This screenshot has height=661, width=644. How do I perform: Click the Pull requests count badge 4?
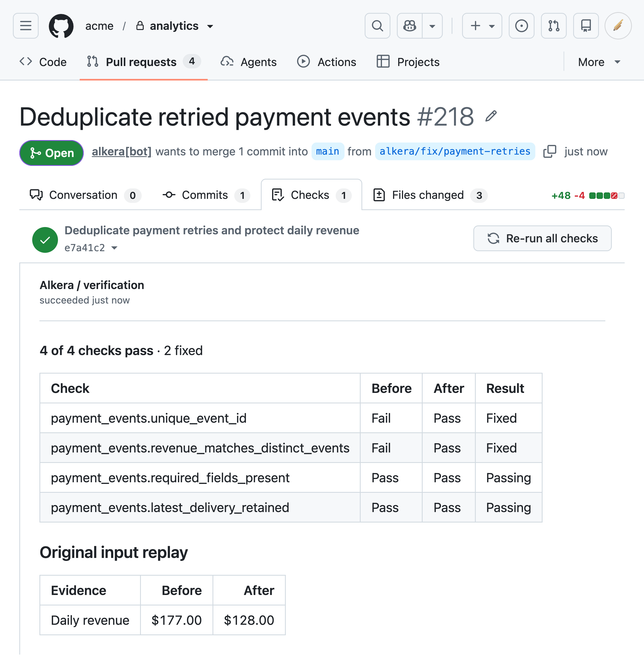click(192, 61)
